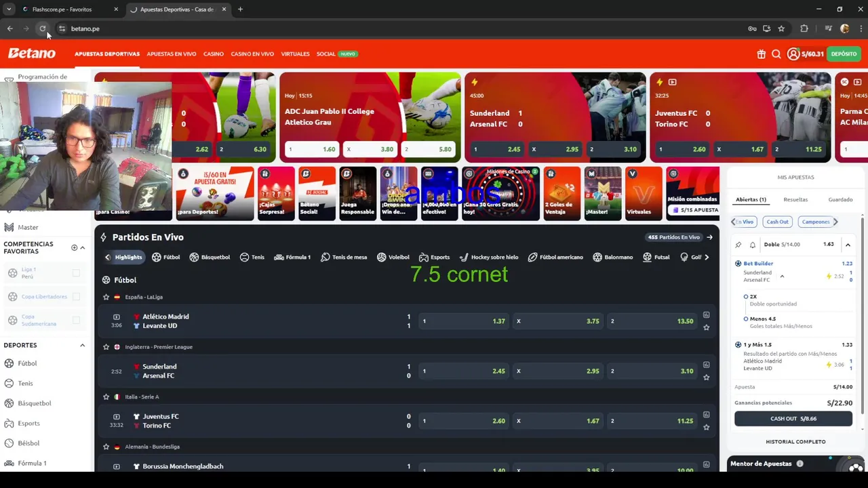Favorite the Sunderland vs Arsenal match star
Viewport: 868px width, 488px height.
point(706,377)
